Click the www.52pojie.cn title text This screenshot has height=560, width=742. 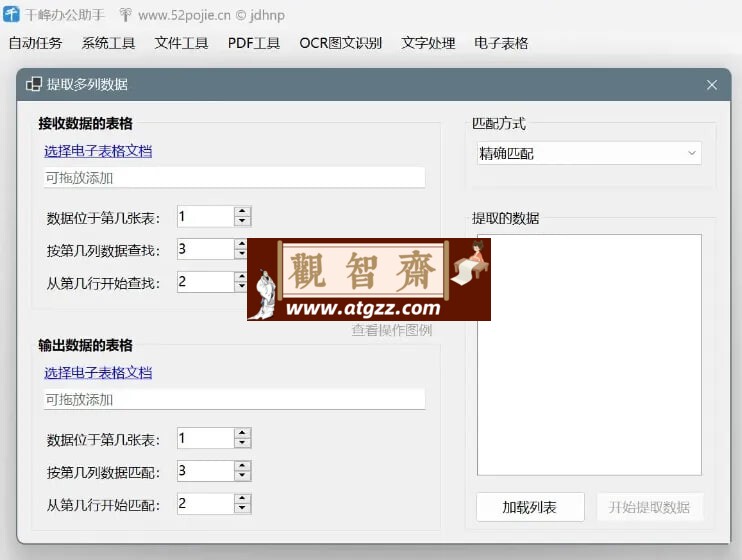(x=185, y=15)
